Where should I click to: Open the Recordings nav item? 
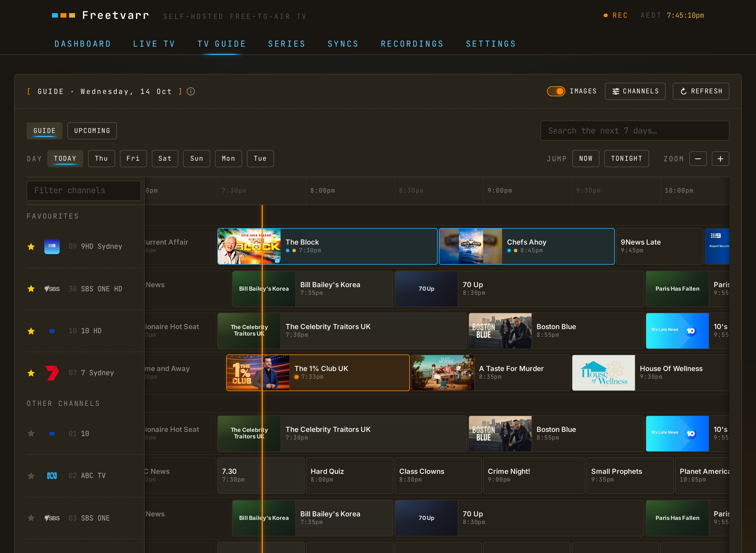pyautogui.click(x=412, y=44)
